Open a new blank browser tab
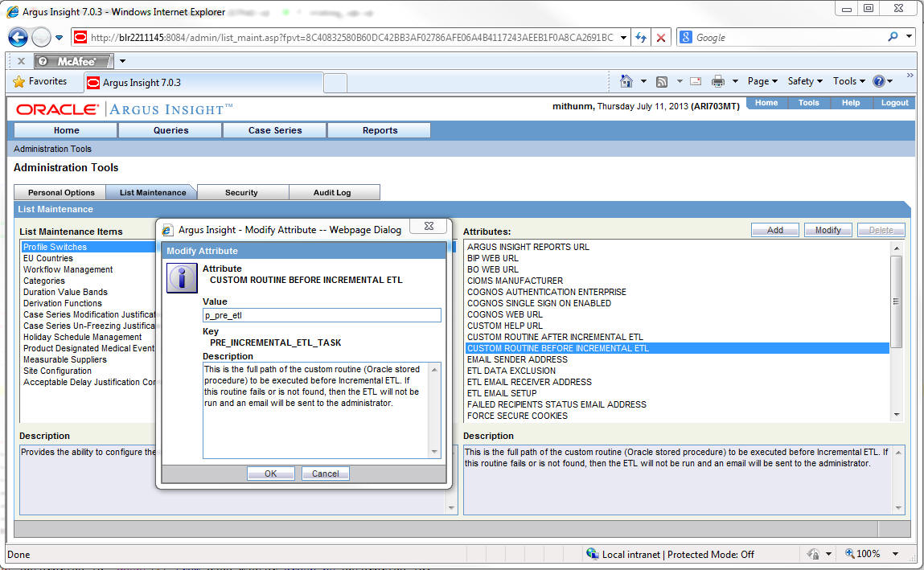 (335, 83)
